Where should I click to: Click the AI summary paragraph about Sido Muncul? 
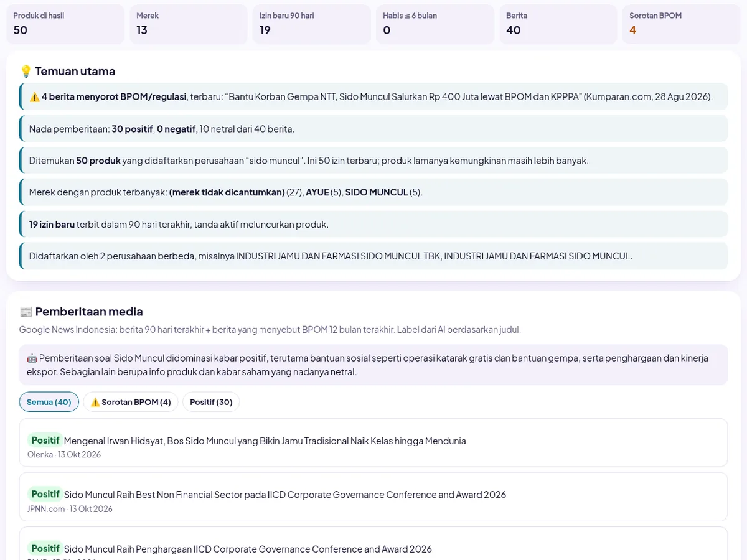374,365
